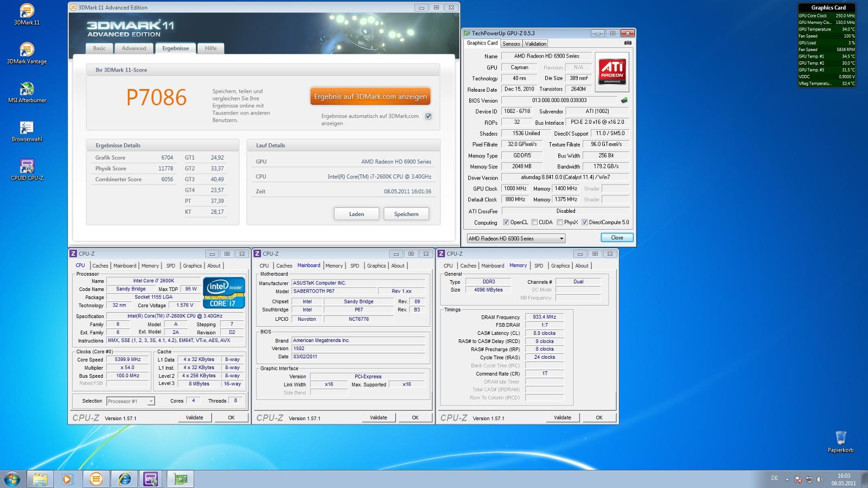Switch to the Basic tab in 3DMark 11
The image size is (868, 488).
click(x=99, y=48)
